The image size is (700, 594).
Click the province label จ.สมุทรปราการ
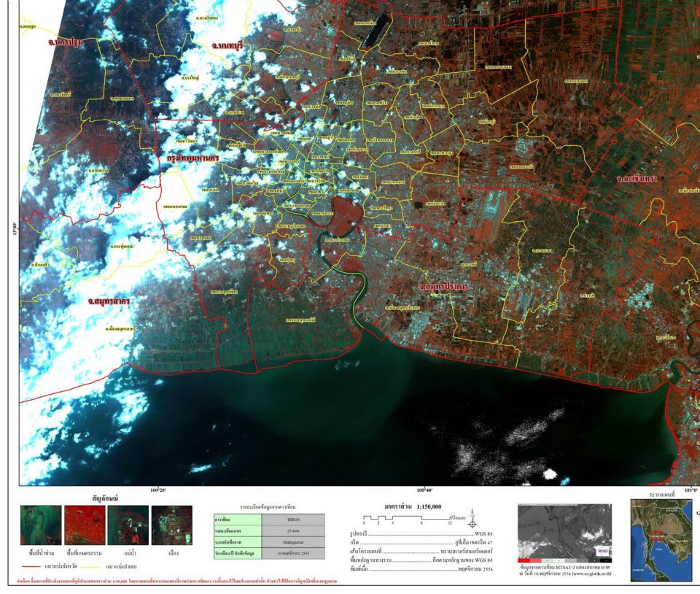pos(444,286)
